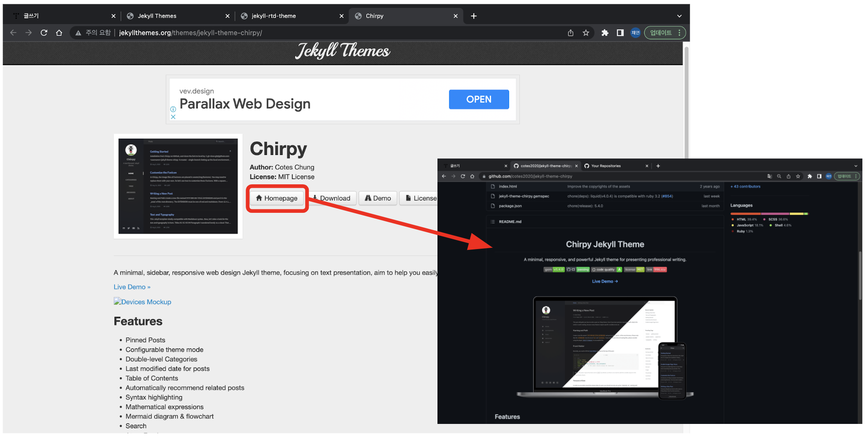Click the GitHub address bar URL
Screen dimensions: 868x436
coord(530,176)
